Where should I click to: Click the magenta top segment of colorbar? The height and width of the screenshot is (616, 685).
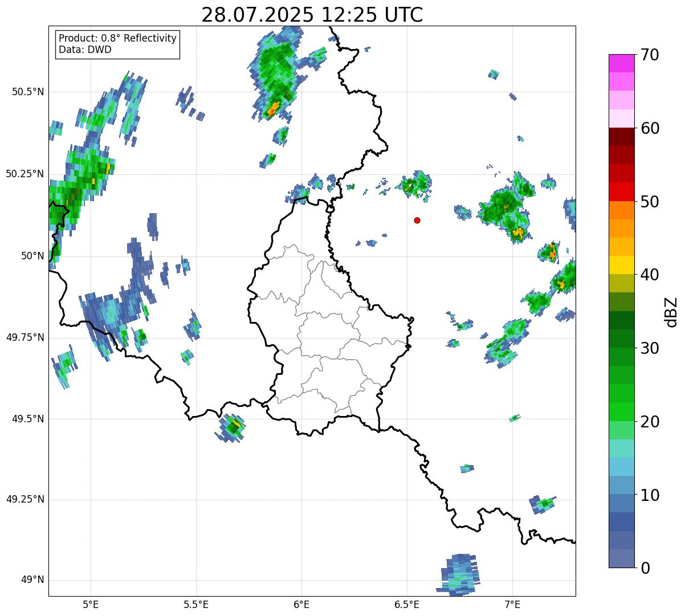click(621, 63)
